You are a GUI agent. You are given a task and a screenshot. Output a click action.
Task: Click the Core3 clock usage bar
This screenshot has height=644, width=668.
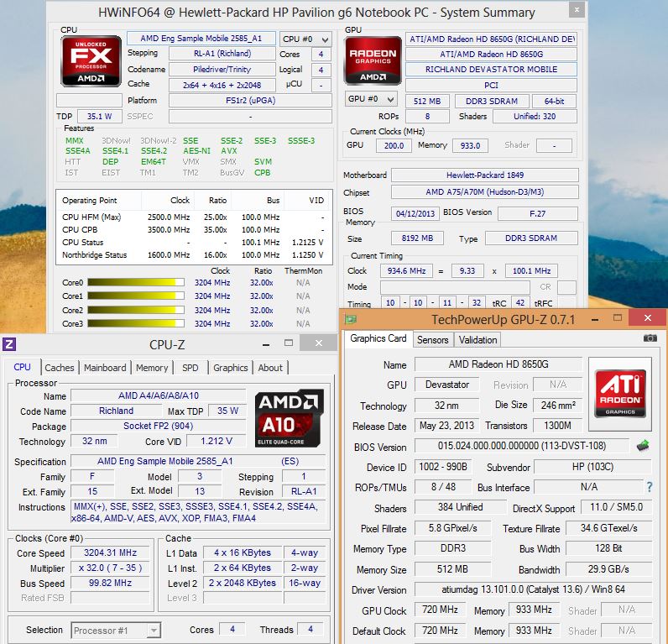[136, 323]
